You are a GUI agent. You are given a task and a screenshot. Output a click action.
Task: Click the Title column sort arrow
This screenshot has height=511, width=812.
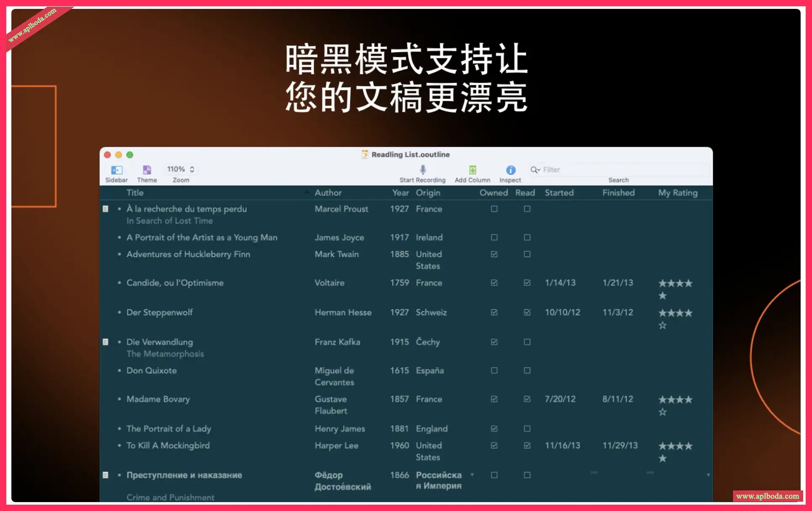pos(307,193)
